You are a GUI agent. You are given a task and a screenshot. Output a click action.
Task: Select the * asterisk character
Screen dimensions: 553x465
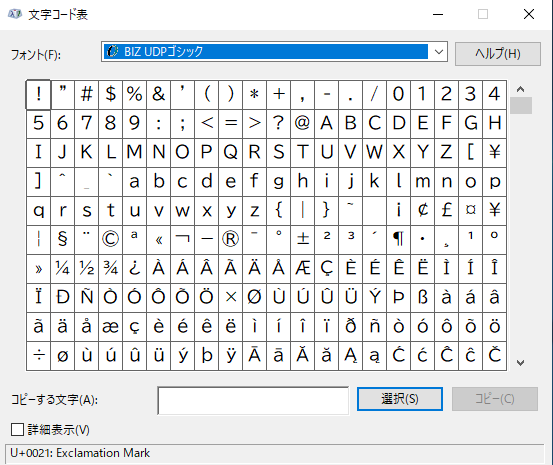pyautogui.click(x=255, y=95)
